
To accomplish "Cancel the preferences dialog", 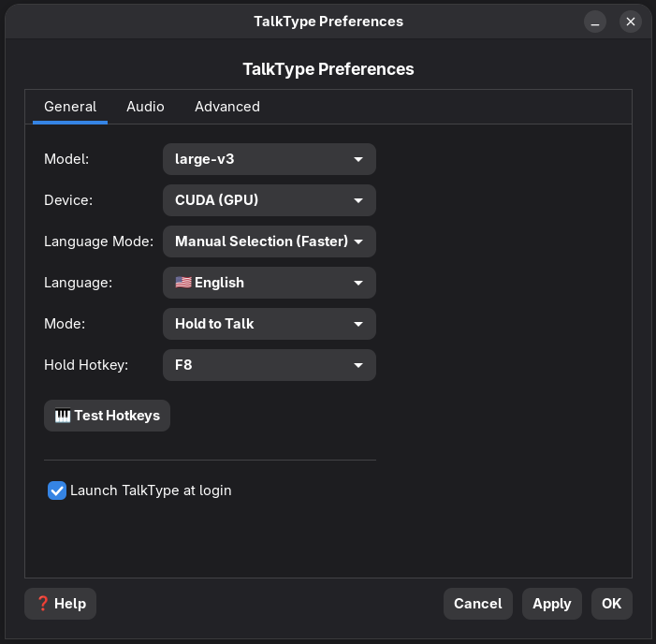I will pos(478,604).
